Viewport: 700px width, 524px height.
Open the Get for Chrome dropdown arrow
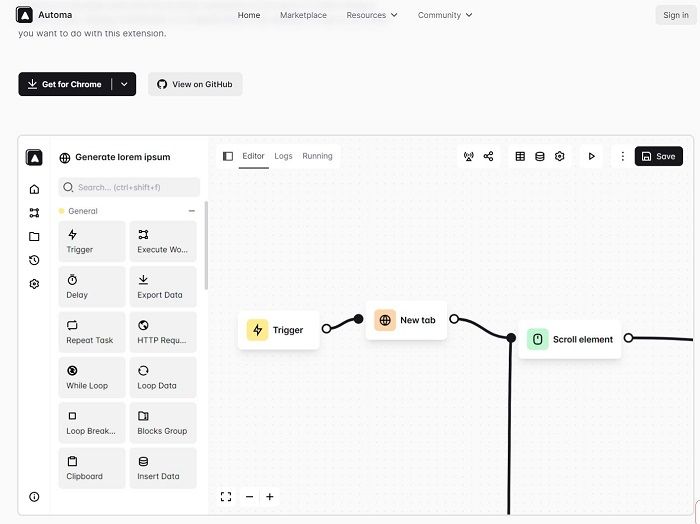pos(124,84)
